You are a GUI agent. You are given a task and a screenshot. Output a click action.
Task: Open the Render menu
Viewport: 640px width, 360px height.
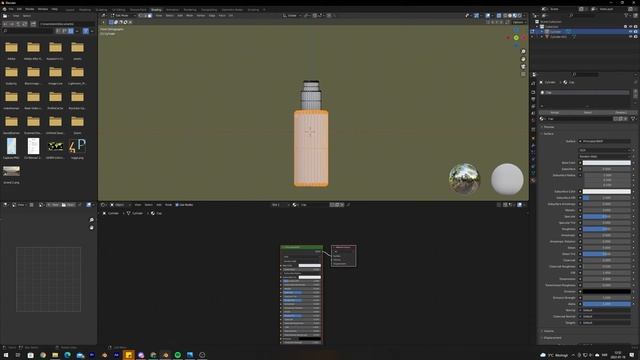point(30,9)
